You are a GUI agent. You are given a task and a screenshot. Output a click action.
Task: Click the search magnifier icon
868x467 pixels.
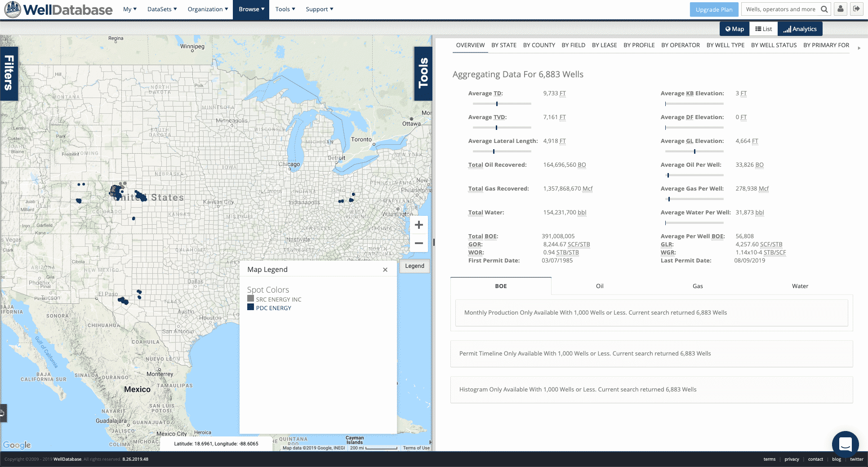coord(824,9)
